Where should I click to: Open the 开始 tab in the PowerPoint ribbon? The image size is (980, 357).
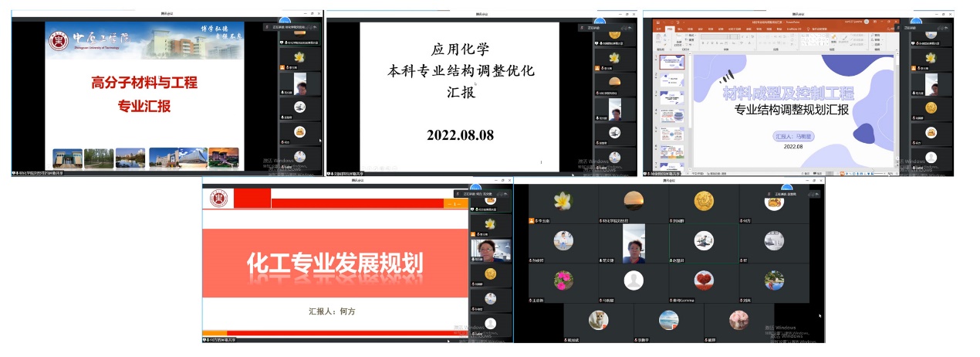pos(670,29)
